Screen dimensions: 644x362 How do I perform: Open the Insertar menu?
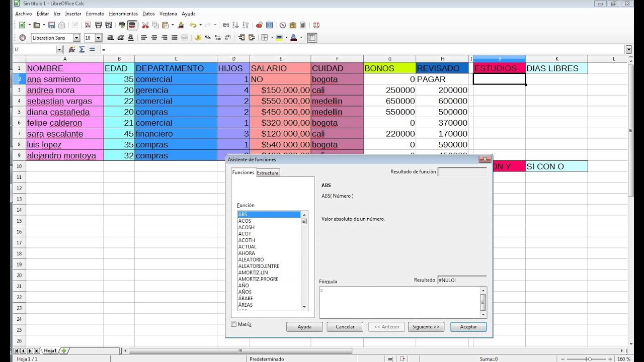pyautogui.click(x=73, y=14)
